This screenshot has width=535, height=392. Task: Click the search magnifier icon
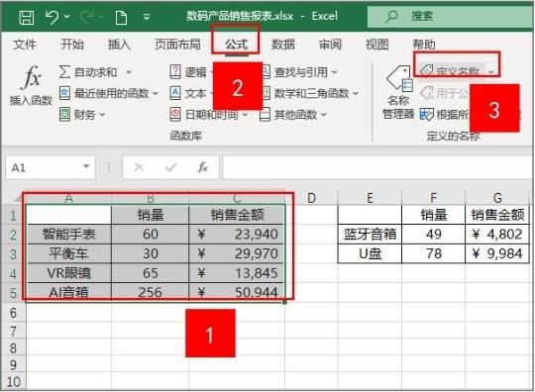coord(391,16)
